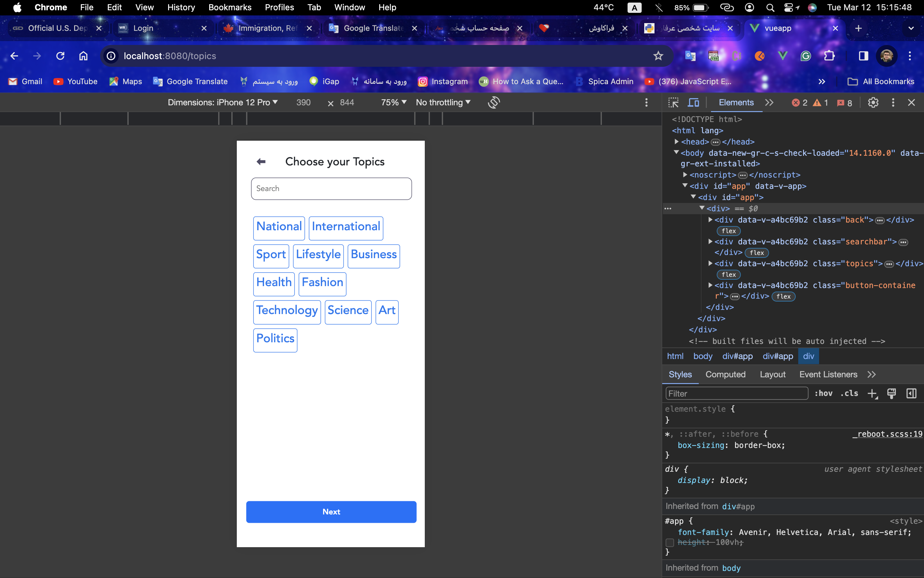Click the Search topics input field
The height and width of the screenshot is (578, 924).
tap(331, 188)
